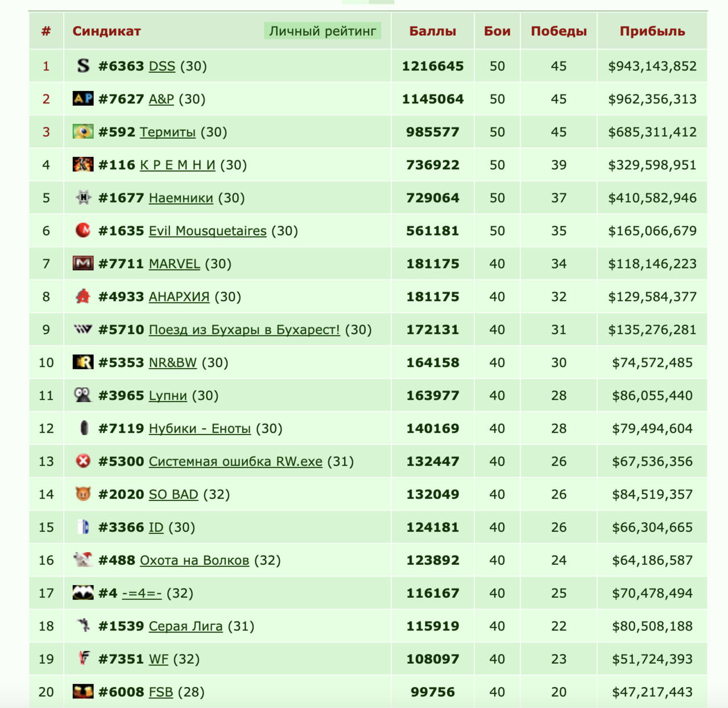This screenshot has height=708, width=728.
Task: Click the ID syndicate emblem icon
Action: point(83,527)
